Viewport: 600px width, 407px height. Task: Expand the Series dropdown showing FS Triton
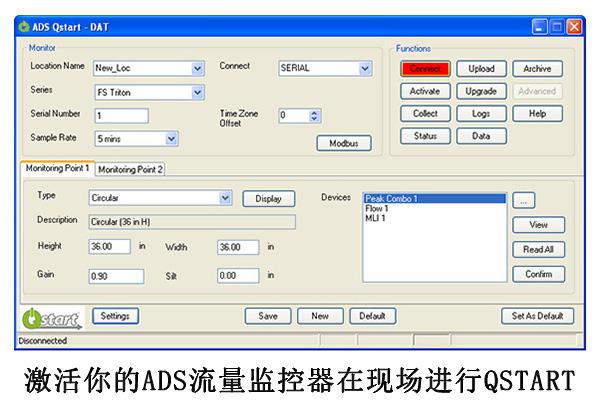coord(197,93)
